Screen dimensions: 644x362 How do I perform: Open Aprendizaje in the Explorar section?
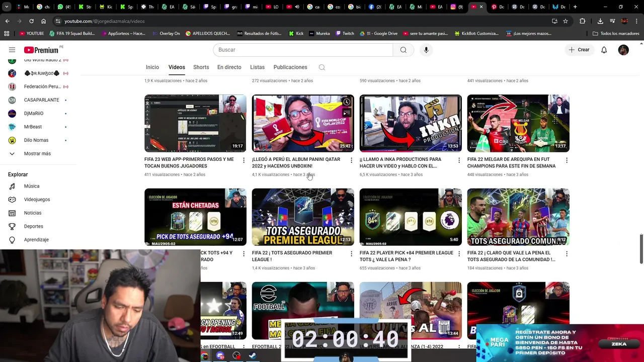coord(36,240)
